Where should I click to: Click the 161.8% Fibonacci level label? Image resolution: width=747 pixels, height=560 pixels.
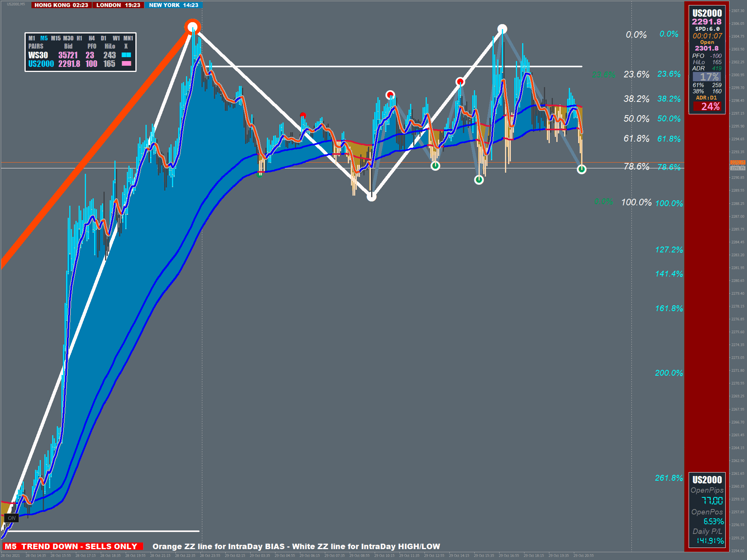(669, 308)
